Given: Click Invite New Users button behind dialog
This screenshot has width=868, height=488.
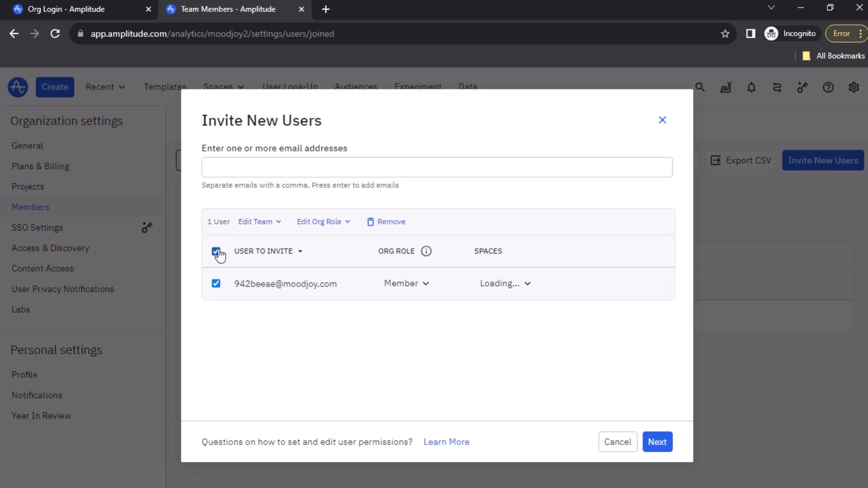Looking at the screenshot, I should pyautogui.click(x=823, y=160).
